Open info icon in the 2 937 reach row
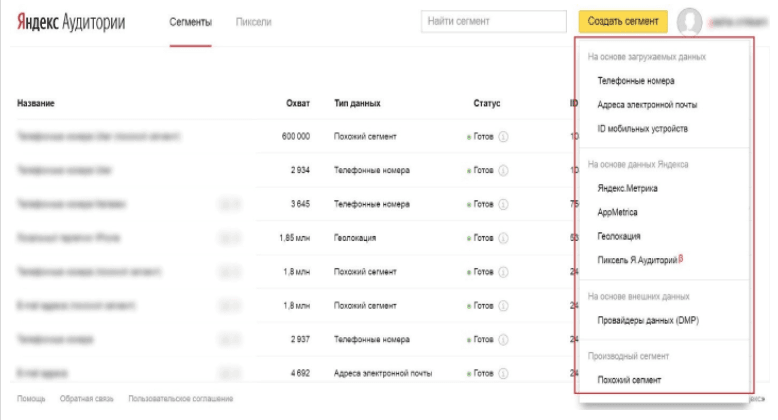Viewport: 778px width, 420px height. (x=503, y=340)
